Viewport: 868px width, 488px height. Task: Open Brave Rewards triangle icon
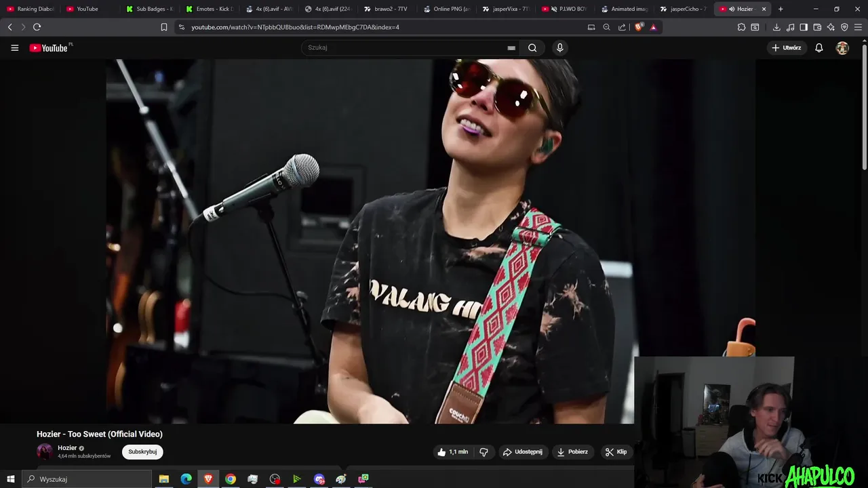click(x=653, y=27)
